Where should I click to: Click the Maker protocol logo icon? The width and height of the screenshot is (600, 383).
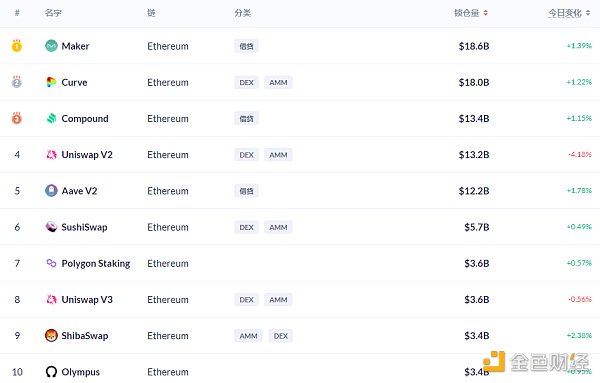51,46
